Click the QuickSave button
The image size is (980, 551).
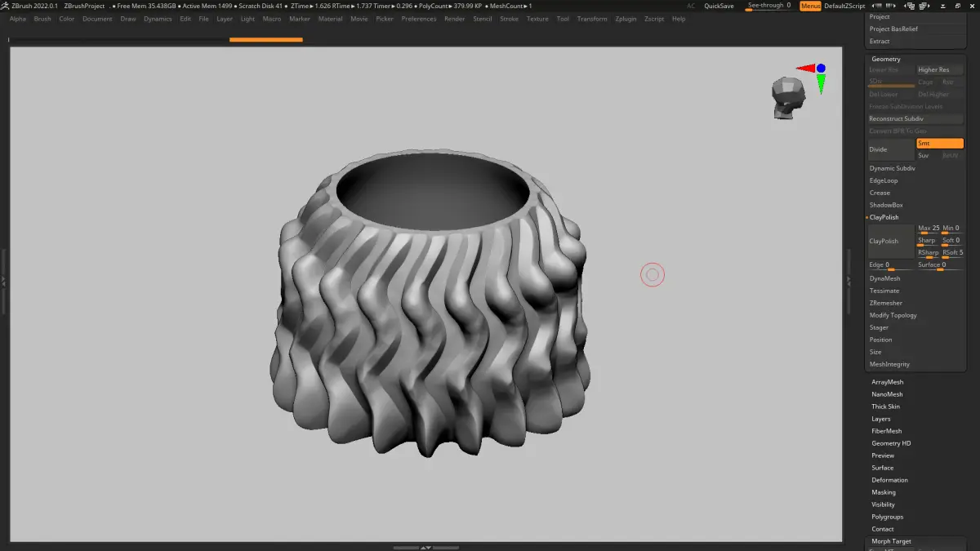tap(719, 6)
